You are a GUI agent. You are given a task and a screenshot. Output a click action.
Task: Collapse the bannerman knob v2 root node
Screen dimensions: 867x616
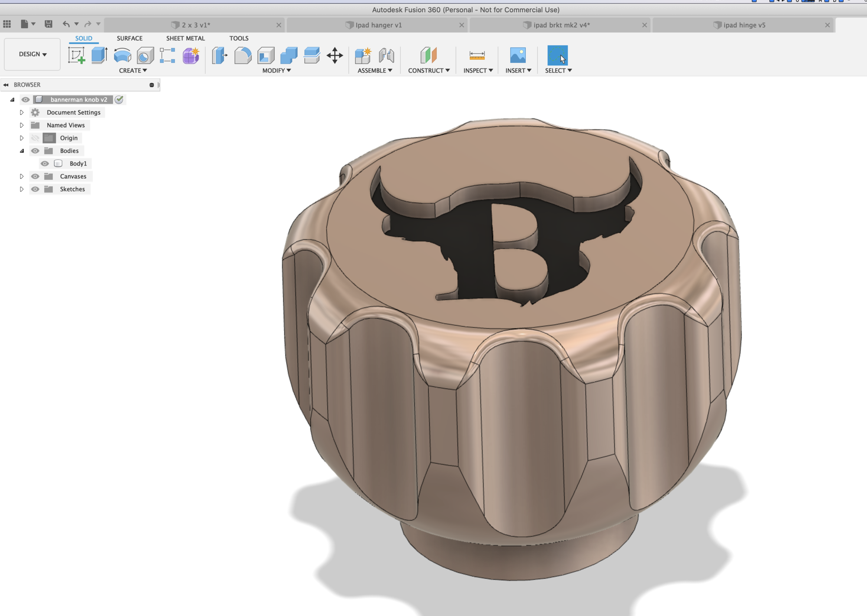pyautogui.click(x=12, y=100)
